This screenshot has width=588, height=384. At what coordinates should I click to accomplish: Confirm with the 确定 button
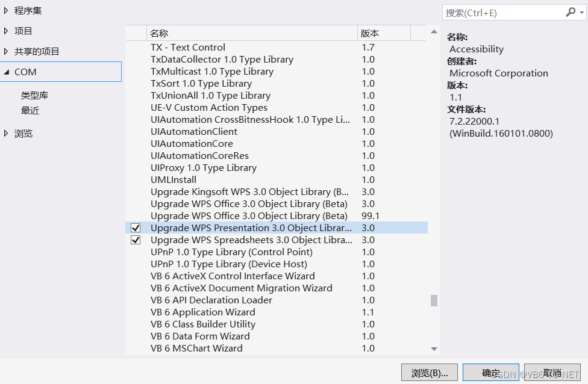point(491,373)
